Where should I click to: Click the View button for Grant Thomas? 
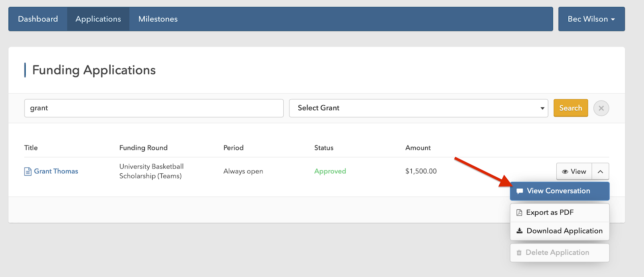pyautogui.click(x=574, y=171)
